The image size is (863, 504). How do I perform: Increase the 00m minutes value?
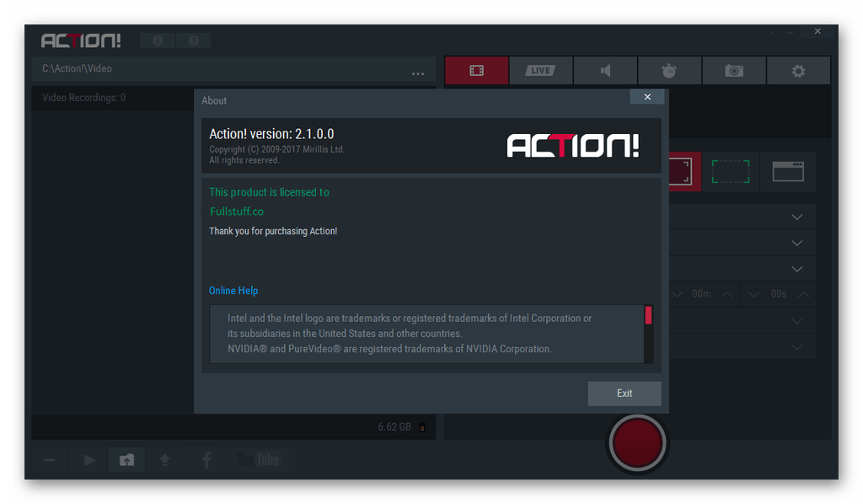point(727,294)
